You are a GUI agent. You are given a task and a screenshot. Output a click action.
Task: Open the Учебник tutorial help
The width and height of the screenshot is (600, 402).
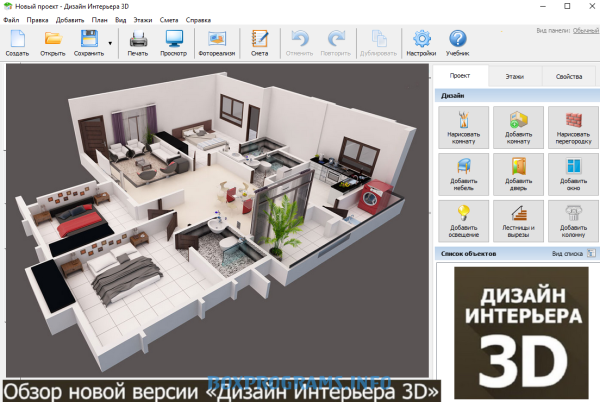[x=457, y=43]
